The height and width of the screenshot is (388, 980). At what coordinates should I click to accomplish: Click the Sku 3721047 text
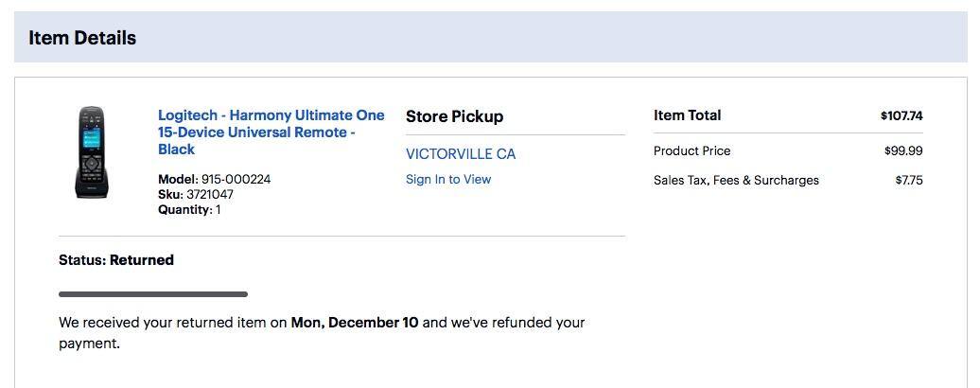(x=196, y=194)
